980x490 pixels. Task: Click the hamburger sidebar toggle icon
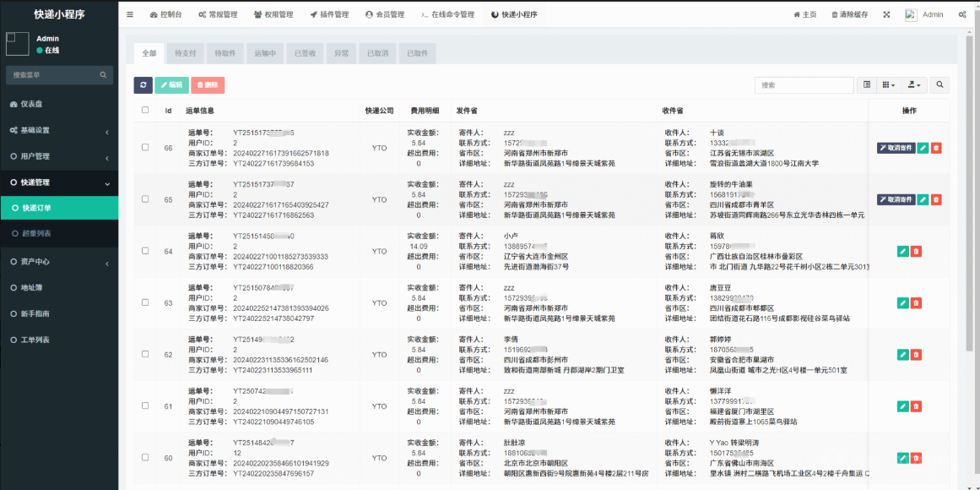coord(130,14)
